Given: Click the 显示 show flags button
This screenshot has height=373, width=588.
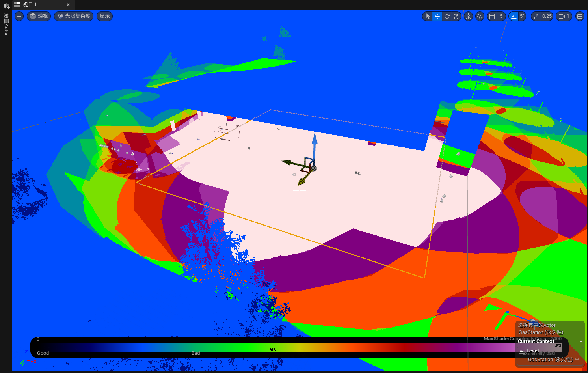Looking at the screenshot, I should click(x=104, y=16).
